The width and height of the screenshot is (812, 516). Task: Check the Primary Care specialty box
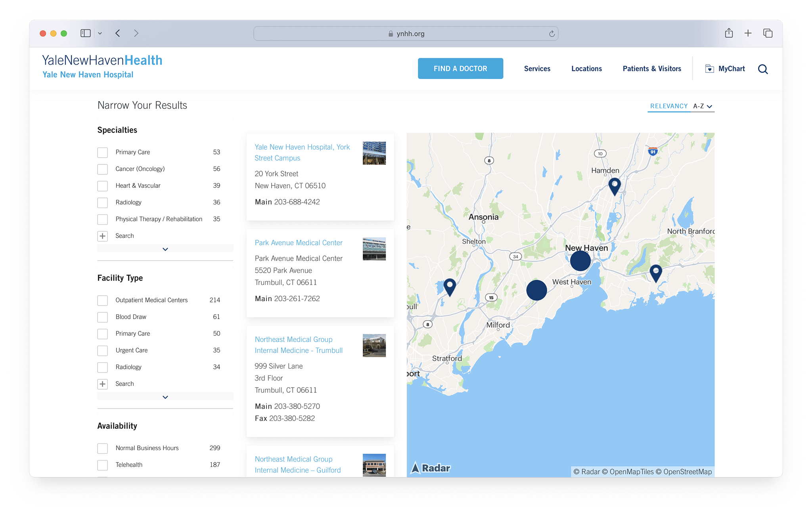(103, 152)
